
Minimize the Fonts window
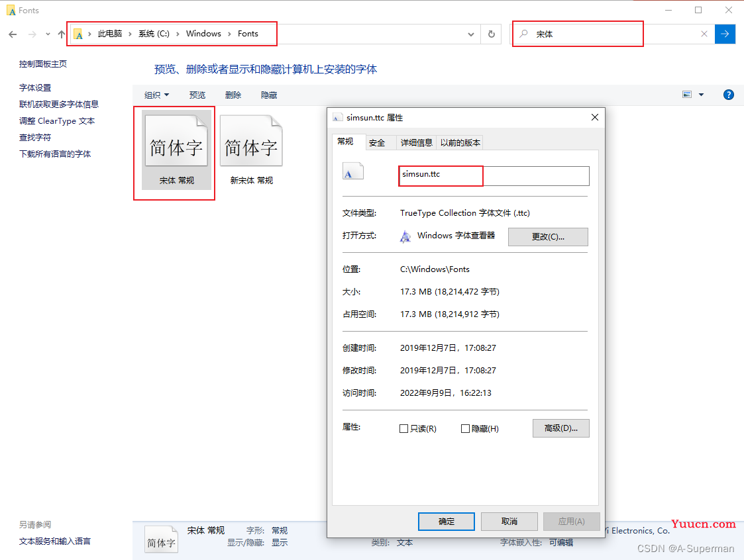pyautogui.click(x=668, y=10)
